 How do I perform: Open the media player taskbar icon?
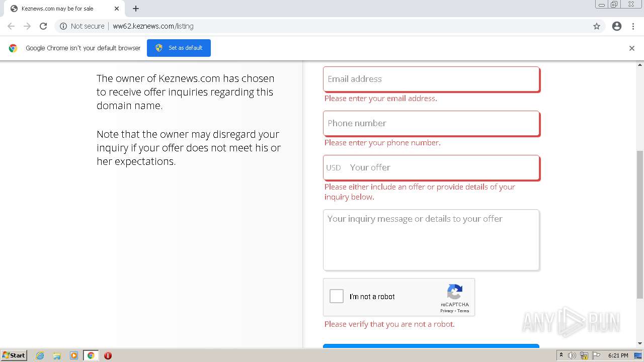(x=74, y=355)
